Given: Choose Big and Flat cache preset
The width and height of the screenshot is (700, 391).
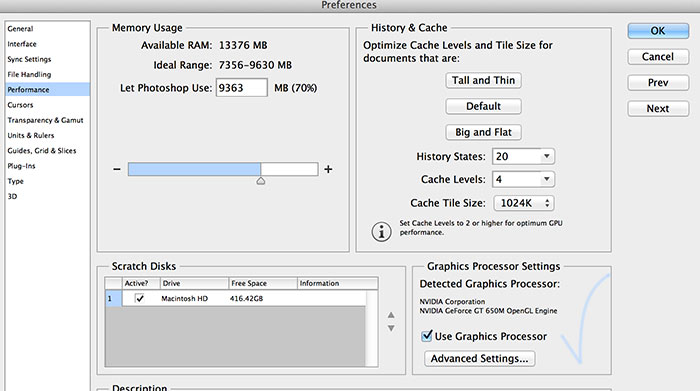Looking at the screenshot, I should pyautogui.click(x=483, y=132).
